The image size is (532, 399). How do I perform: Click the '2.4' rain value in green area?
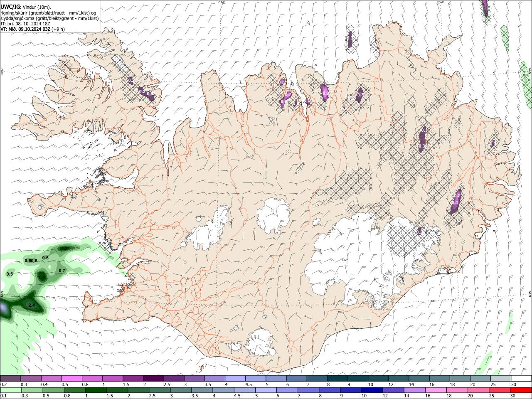pyautogui.click(x=31, y=305)
